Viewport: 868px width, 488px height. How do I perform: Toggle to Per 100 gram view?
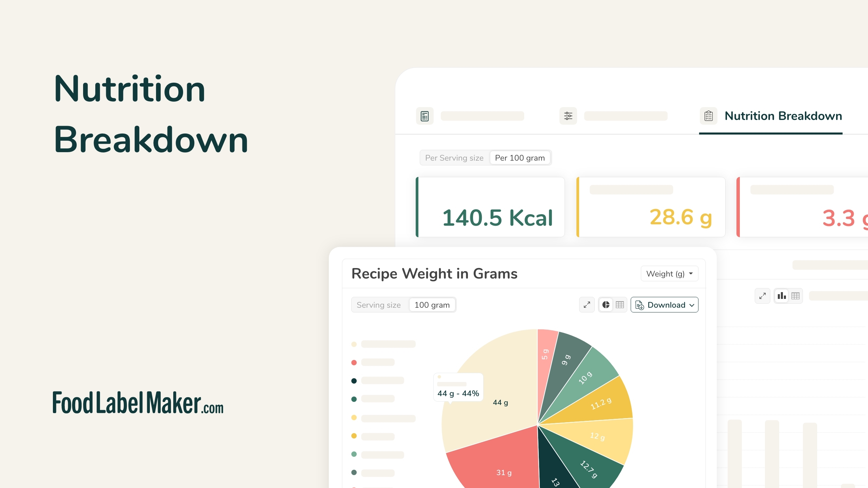(x=519, y=158)
